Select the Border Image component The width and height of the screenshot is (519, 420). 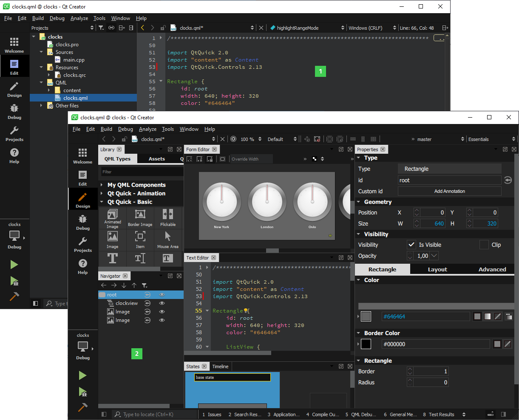pos(139,217)
